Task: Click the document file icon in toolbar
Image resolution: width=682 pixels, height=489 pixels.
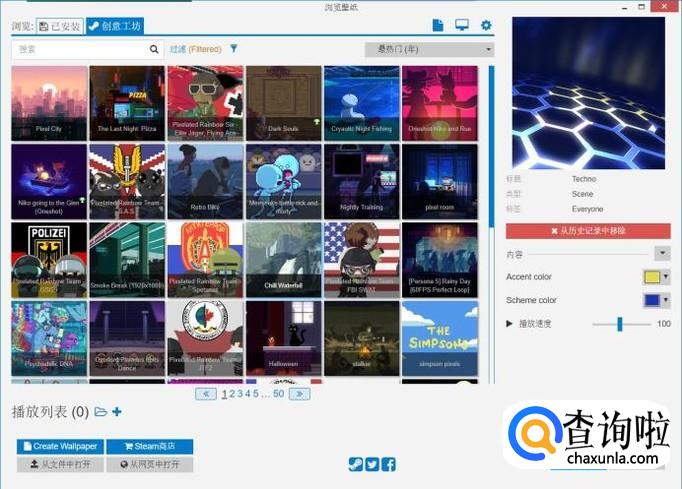Action: click(x=438, y=25)
